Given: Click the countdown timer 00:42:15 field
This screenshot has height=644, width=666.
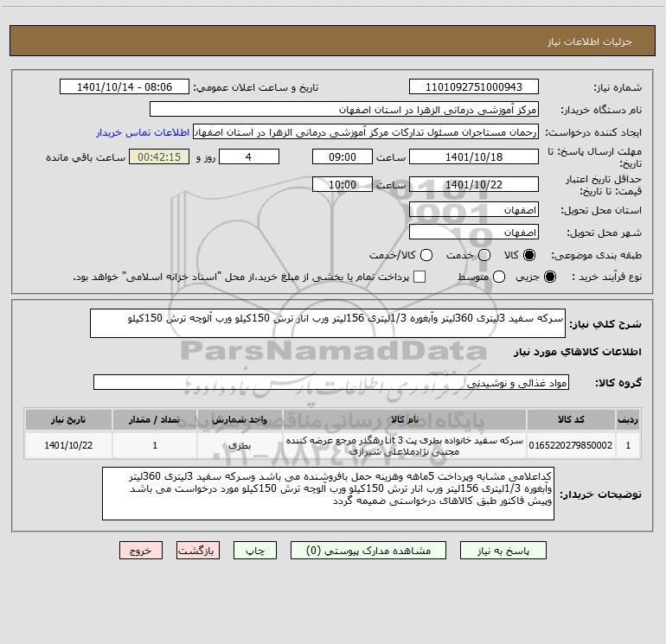Looking at the screenshot, I should (x=159, y=156).
